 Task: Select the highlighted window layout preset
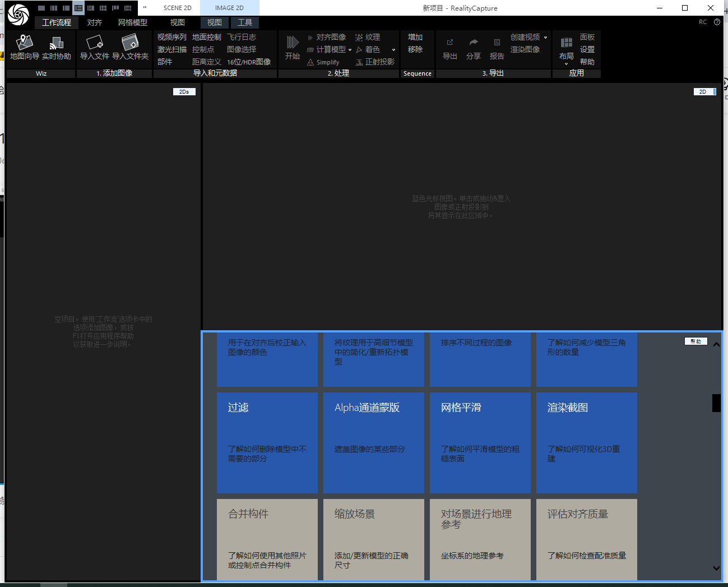point(78,8)
